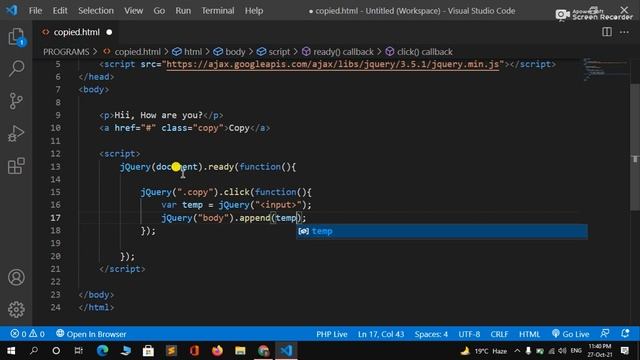Accept the temp autocomplete suggestion
The width and height of the screenshot is (640, 360).
click(442, 231)
